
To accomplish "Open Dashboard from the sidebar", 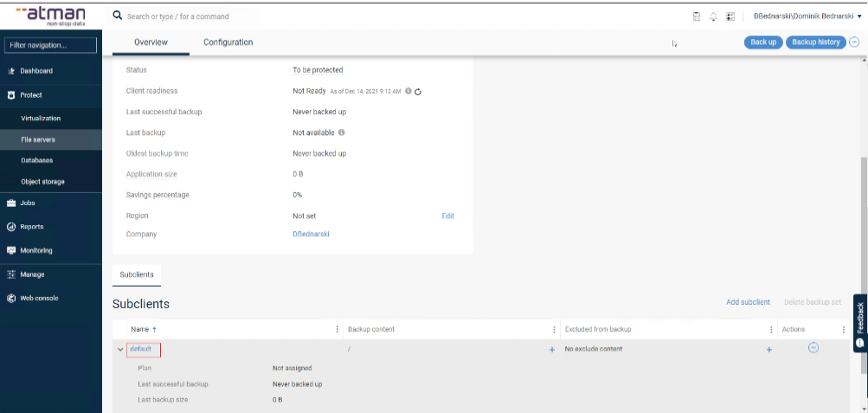I will [x=36, y=71].
